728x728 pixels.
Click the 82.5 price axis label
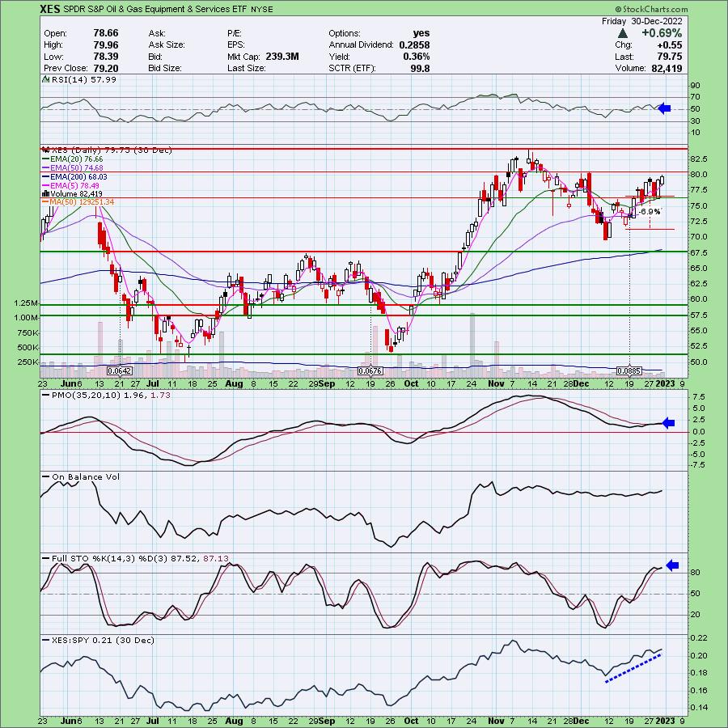tap(699, 159)
